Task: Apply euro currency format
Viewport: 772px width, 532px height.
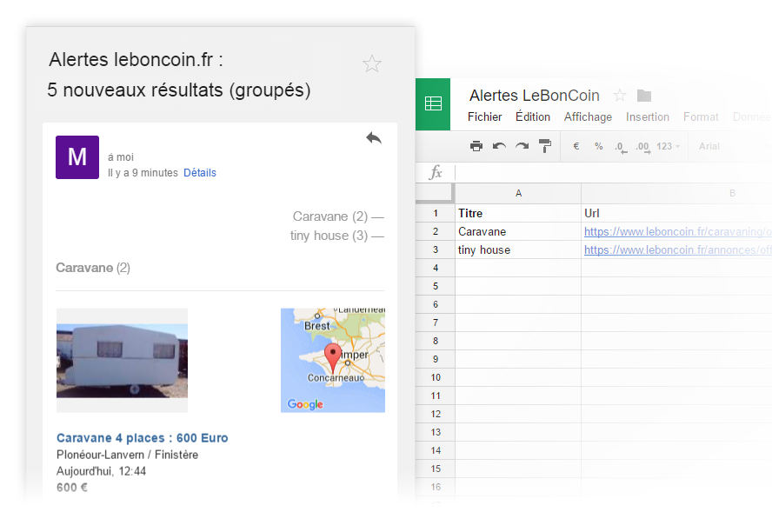Action: point(576,146)
